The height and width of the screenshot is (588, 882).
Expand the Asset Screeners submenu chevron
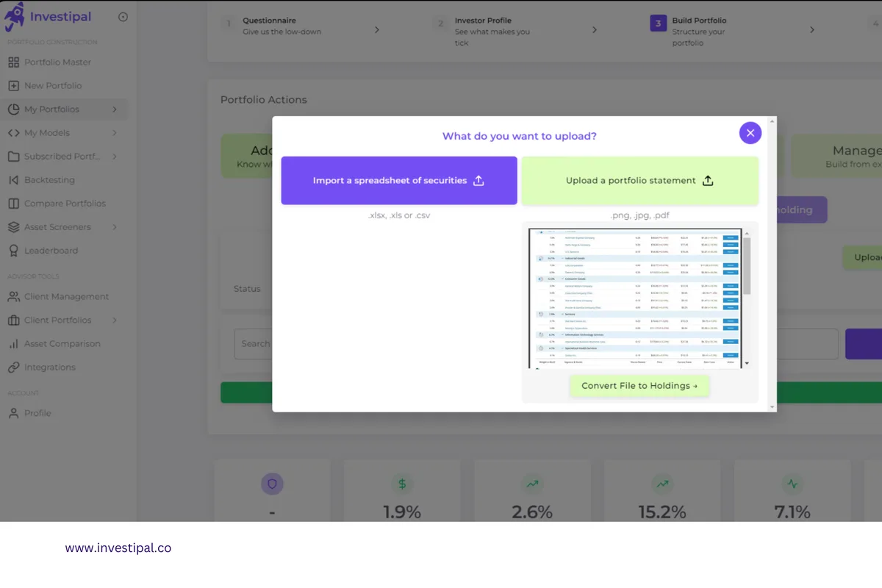(115, 227)
